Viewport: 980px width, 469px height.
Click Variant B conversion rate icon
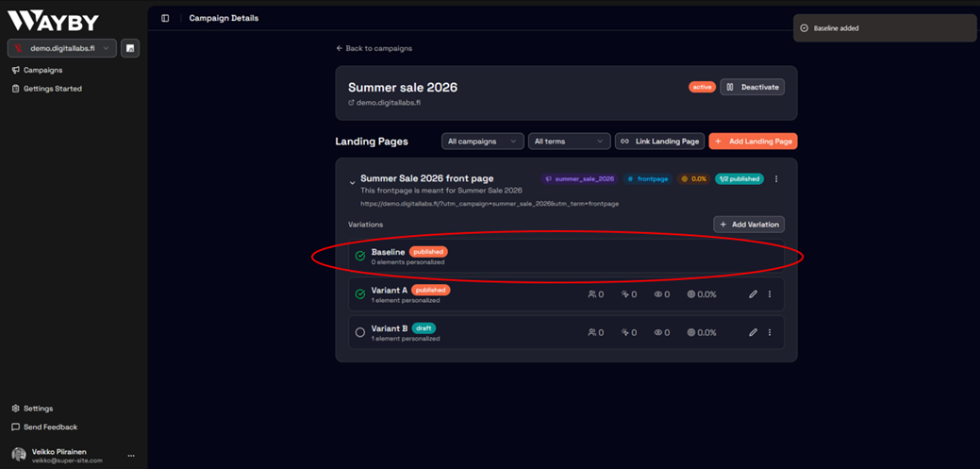691,333
